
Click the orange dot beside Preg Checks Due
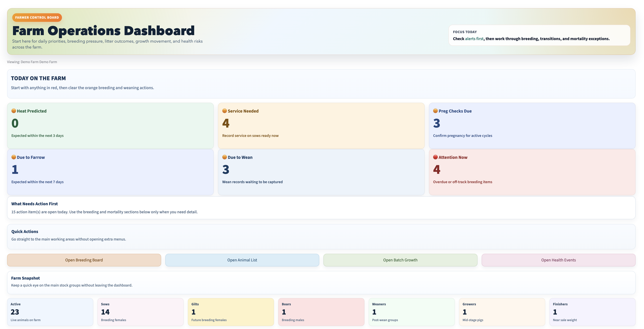tap(435, 111)
